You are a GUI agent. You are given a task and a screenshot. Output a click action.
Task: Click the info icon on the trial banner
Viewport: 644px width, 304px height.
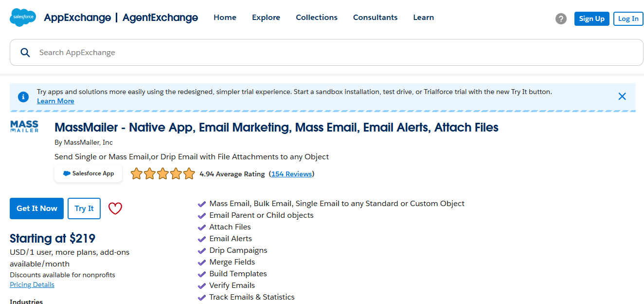tap(23, 96)
